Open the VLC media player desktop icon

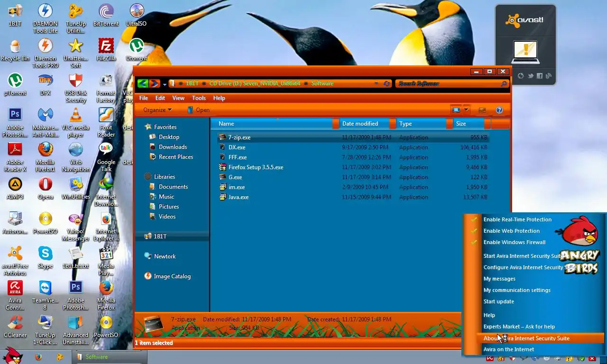pos(75,122)
